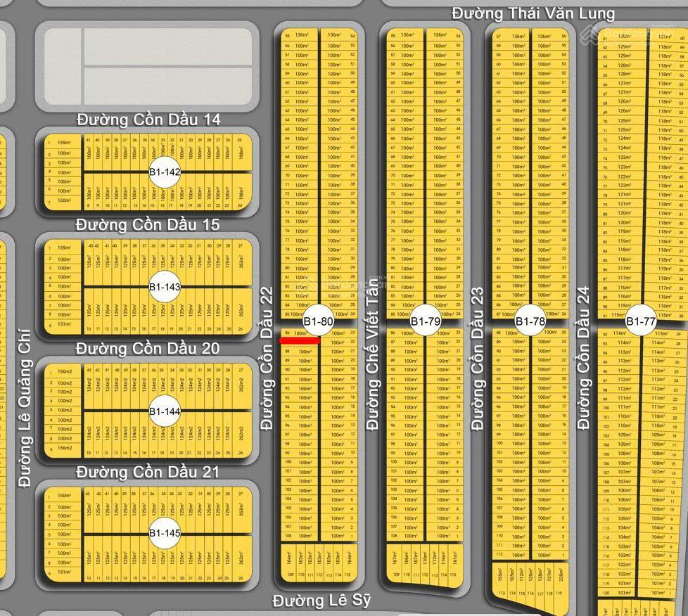Click the vertical Đường Lê Quảng Chí label
The width and height of the screenshot is (688, 616).
click(x=25, y=407)
